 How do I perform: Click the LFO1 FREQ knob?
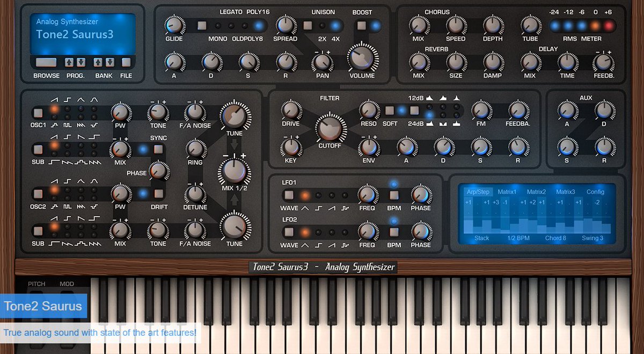tap(367, 195)
